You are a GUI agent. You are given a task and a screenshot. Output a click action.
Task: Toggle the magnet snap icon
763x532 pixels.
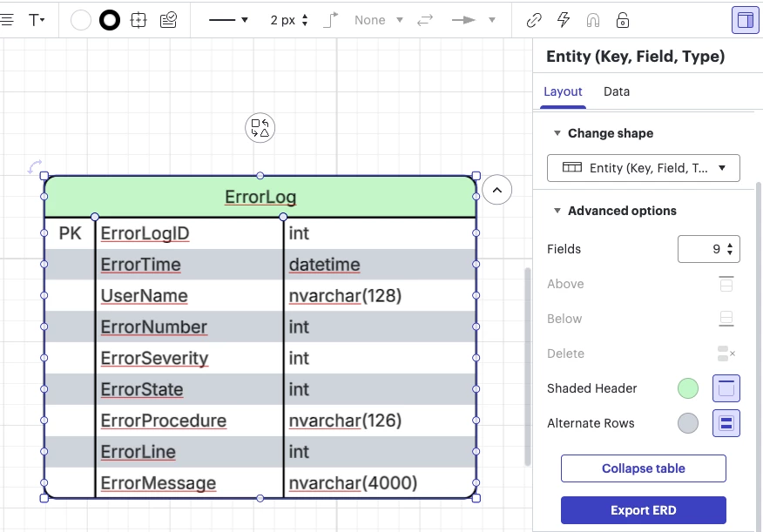593,20
